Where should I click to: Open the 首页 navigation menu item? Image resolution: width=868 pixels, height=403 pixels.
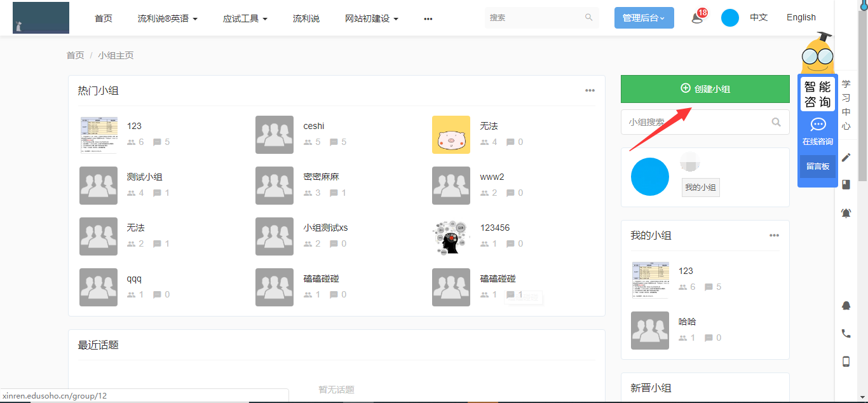tap(104, 18)
